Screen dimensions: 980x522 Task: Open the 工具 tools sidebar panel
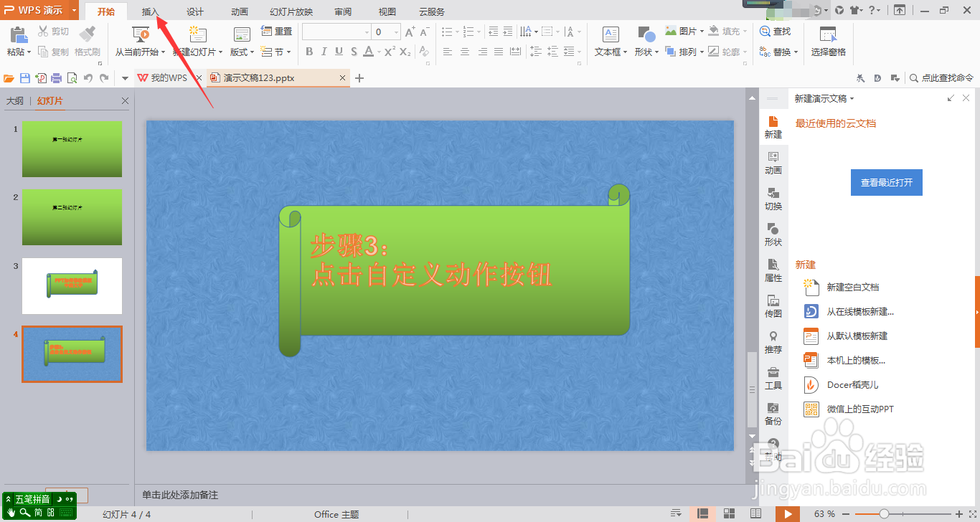773,378
